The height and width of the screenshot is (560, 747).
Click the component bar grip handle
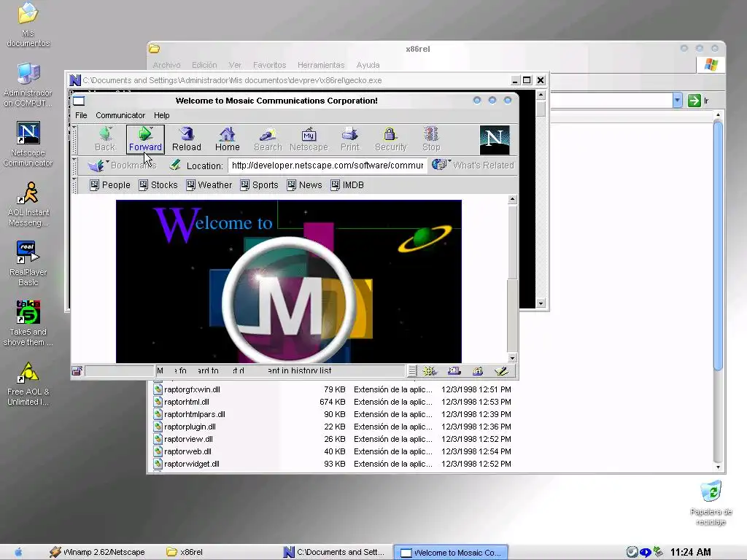[412, 371]
